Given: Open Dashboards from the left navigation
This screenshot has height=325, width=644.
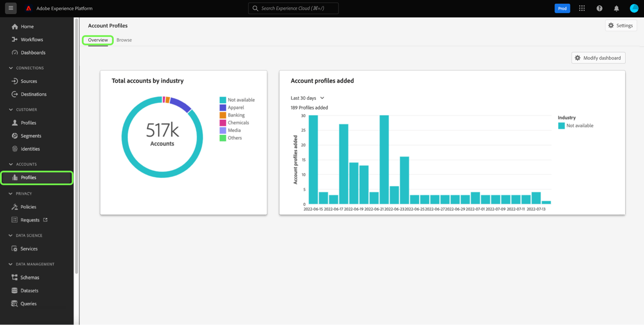Looking at the screenshot, I should (x=33, y=52).
